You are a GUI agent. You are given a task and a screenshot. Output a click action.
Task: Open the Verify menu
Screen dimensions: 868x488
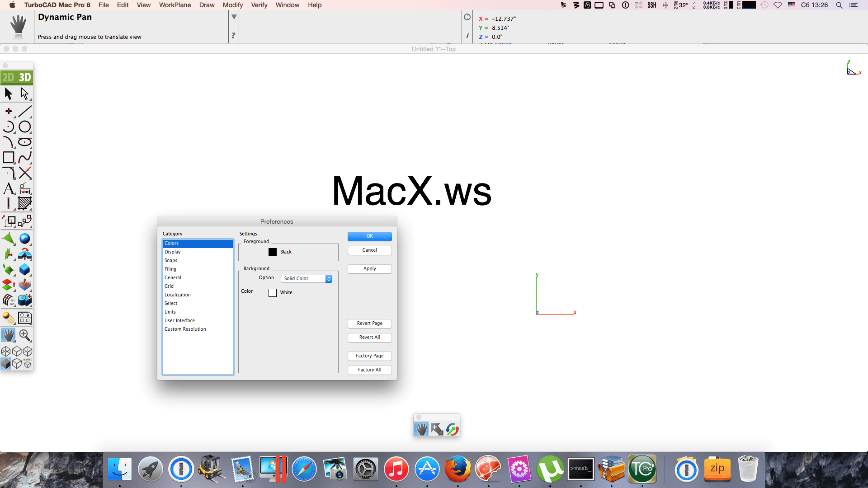click(x=259, y=5)
